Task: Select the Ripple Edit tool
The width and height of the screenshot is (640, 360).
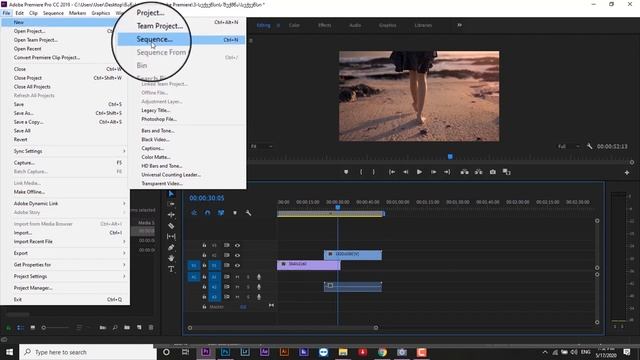Action: [x=171, y=214]
